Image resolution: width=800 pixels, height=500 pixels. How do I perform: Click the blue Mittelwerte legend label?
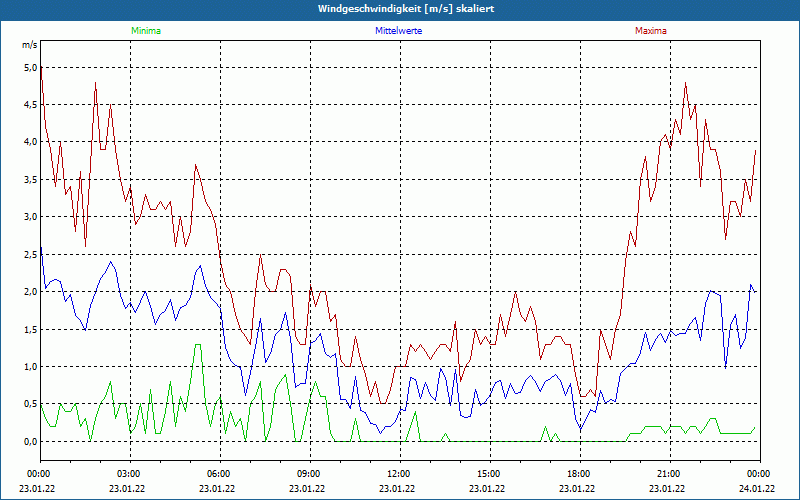(398, 31)
